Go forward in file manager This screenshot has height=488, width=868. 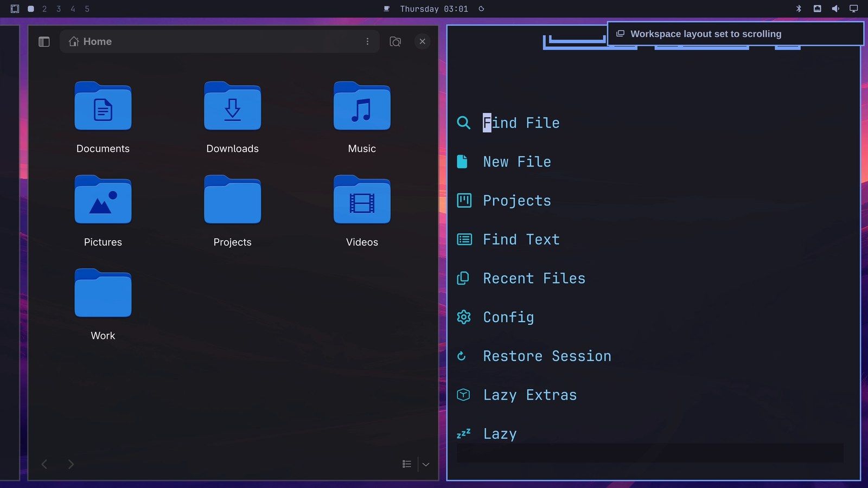coord(71,464)
